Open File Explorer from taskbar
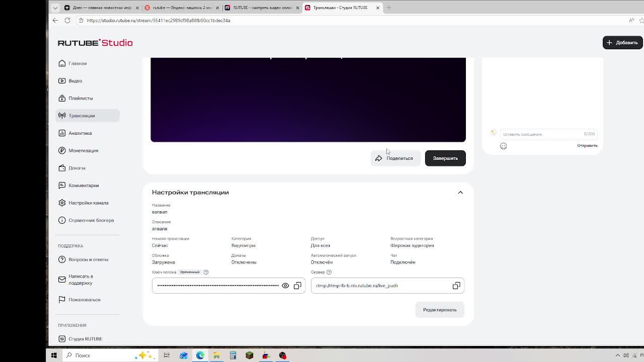 coord(216,355)
